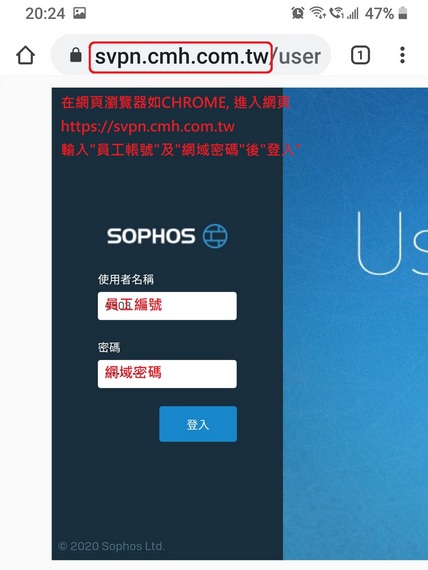Tap the svpn.cmh.com.tw address bar URL
Viewport: 428px width, 570px height.
tap(181, 57)
